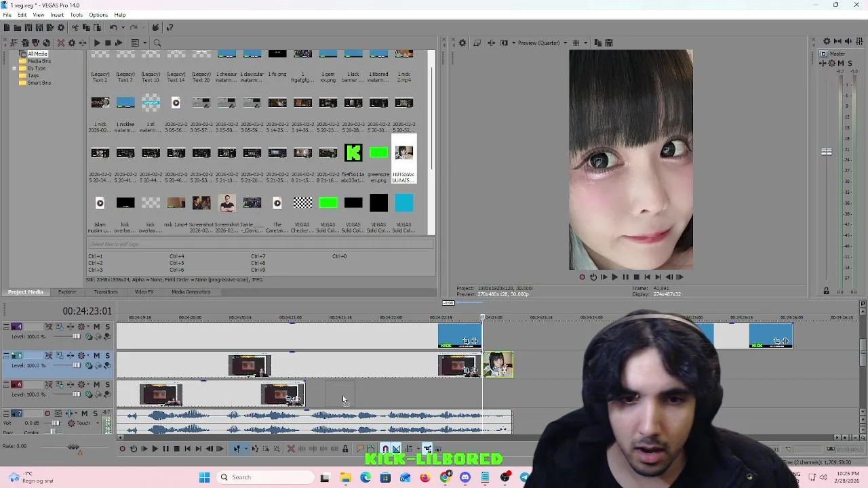868x488 pixels.
Task: Open Touch automation mode dropdown on track 7
Action: point(98,423)
